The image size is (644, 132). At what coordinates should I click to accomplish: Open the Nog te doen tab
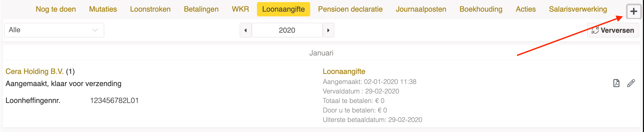(56, 9)
